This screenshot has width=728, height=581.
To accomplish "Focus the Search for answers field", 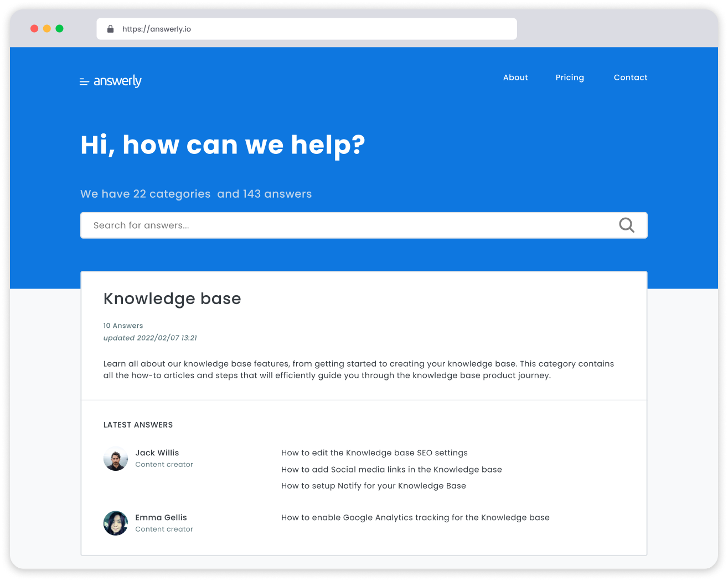I will click(364, 225).
